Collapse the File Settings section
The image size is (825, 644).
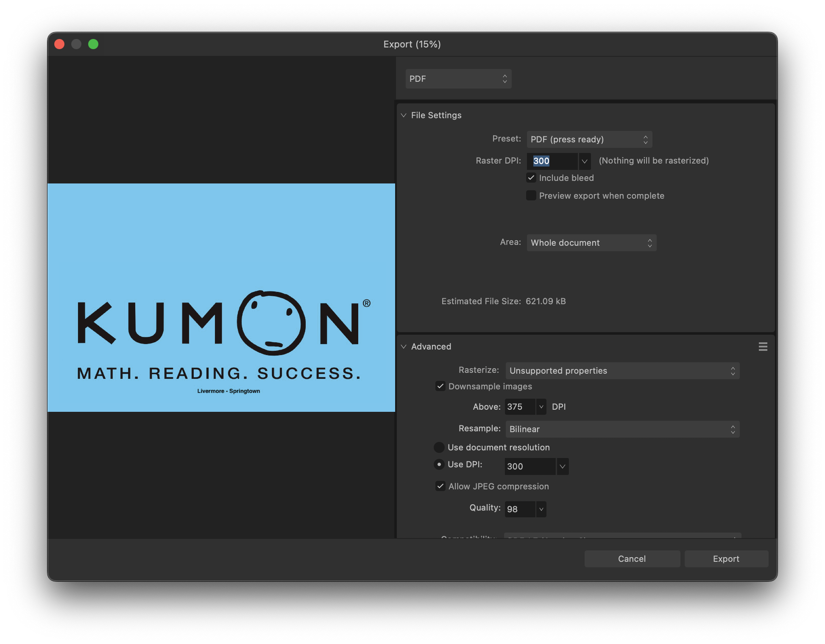pyautogui.click(x=404, y=115)
